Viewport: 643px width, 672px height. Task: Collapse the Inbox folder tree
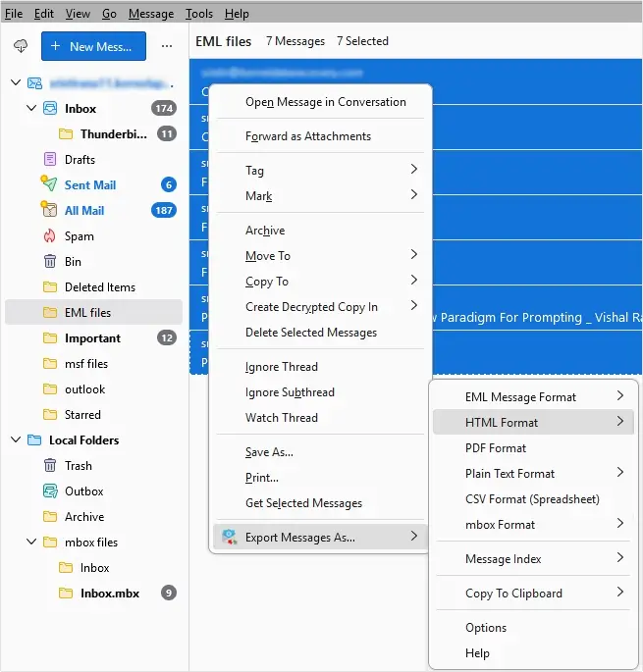(31, 108)
